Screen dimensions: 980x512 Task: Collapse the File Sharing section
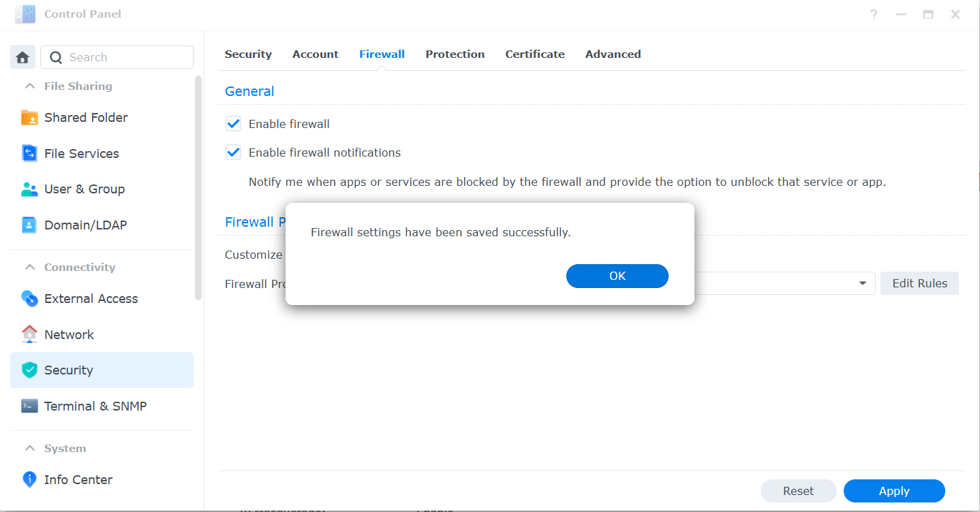coord(29,86)
